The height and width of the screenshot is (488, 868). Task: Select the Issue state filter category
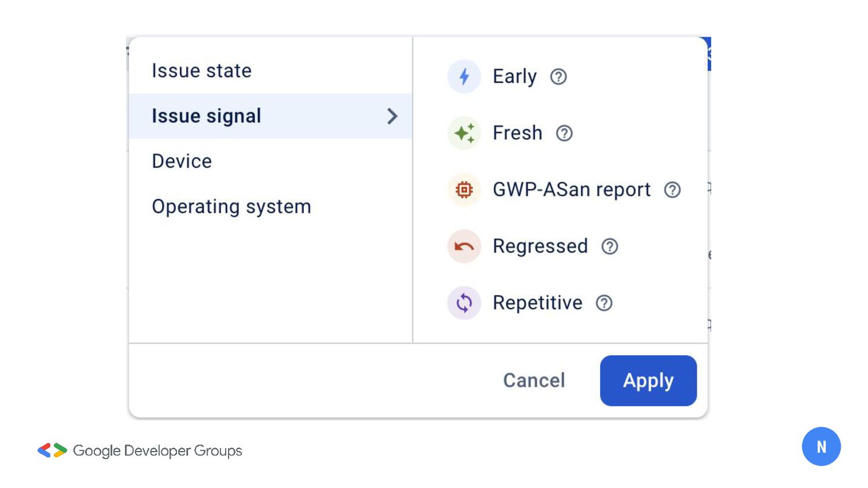pyautogui.click(x=201, y=71)
